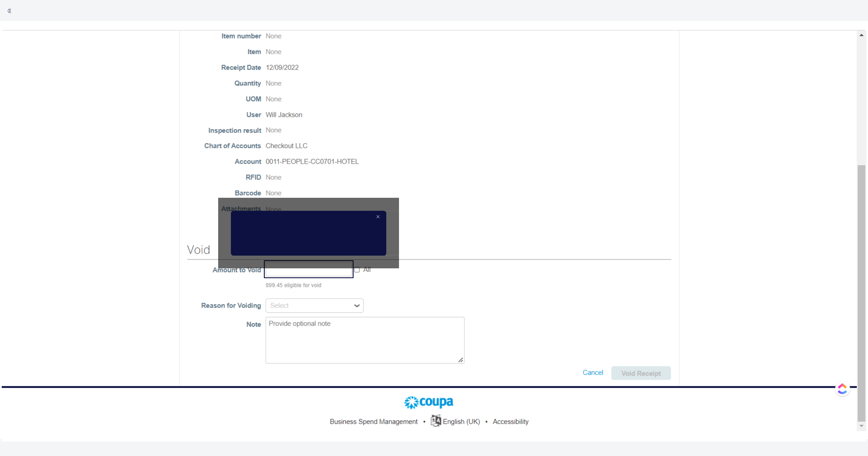Select the account code 0011-PEOPLE-CC0701-HOTEL
868x456 pixels.
tap(312, 162)
